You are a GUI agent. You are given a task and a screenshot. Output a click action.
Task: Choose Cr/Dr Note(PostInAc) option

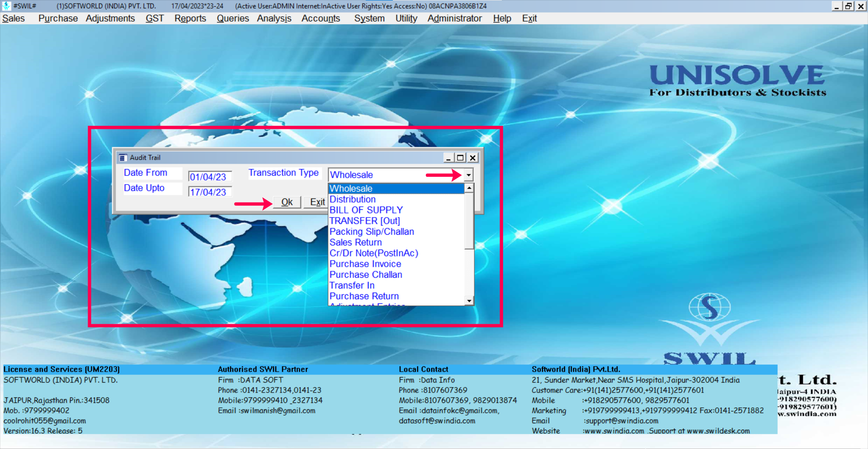click(x=396, y=253)
